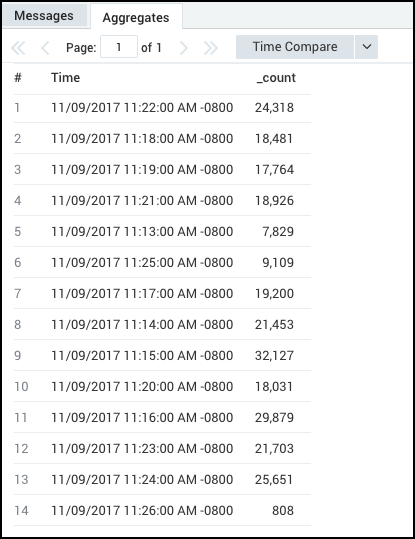Go to previous page arrow
415x539 pixels.
45,48
